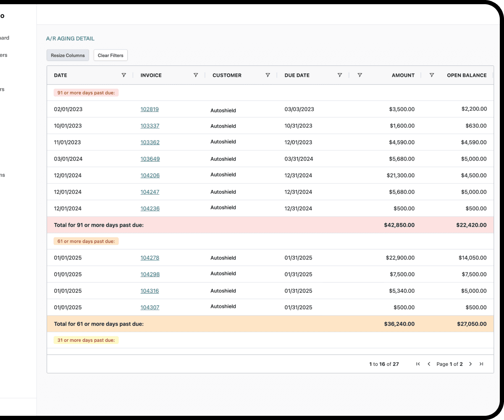The height and width of the screenshot is (420, 504).
Task: Open the Open Balance column filter icon
Action: pos(432,75)
